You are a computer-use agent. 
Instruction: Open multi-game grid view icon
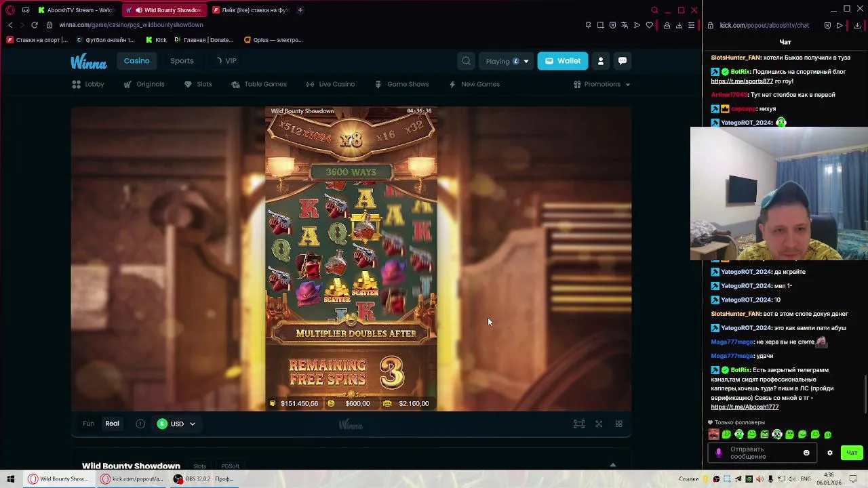pos(618,424)
